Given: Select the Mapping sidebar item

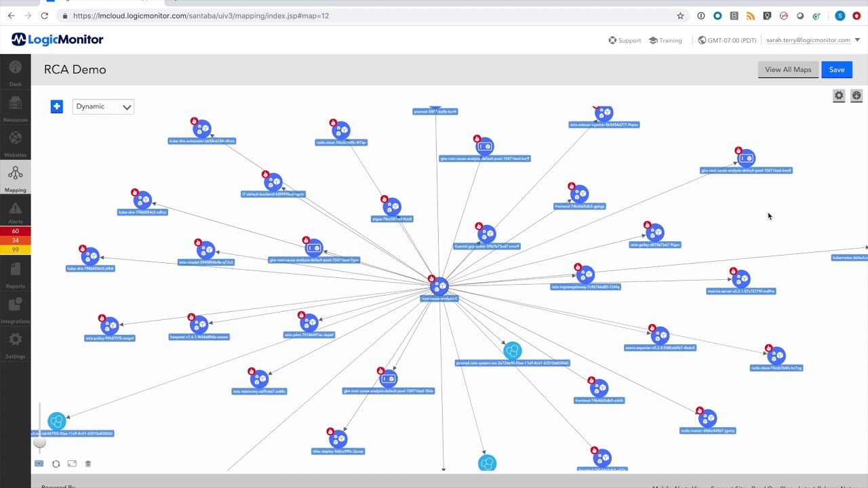Looking at the screenshot, I should [15, 178].
